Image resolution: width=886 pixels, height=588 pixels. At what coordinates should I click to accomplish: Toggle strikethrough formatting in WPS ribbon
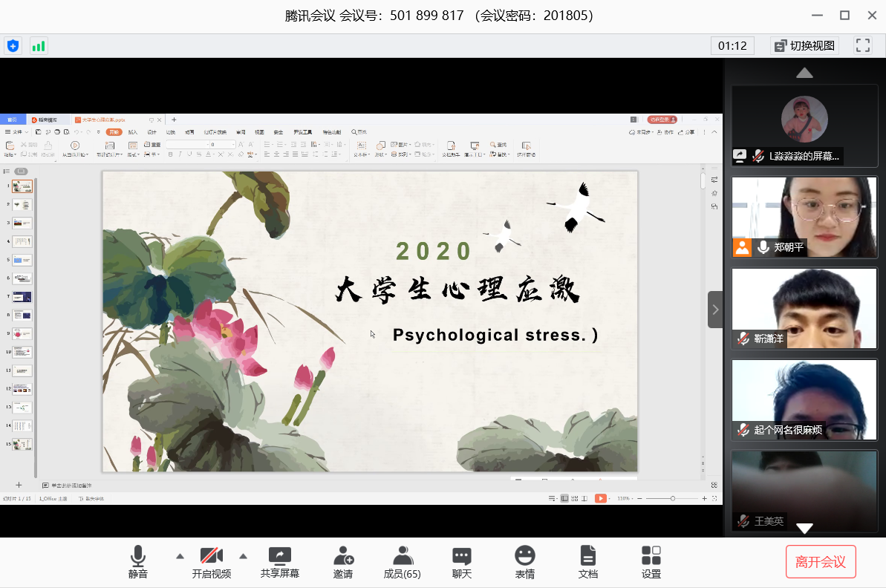point(199,154)
